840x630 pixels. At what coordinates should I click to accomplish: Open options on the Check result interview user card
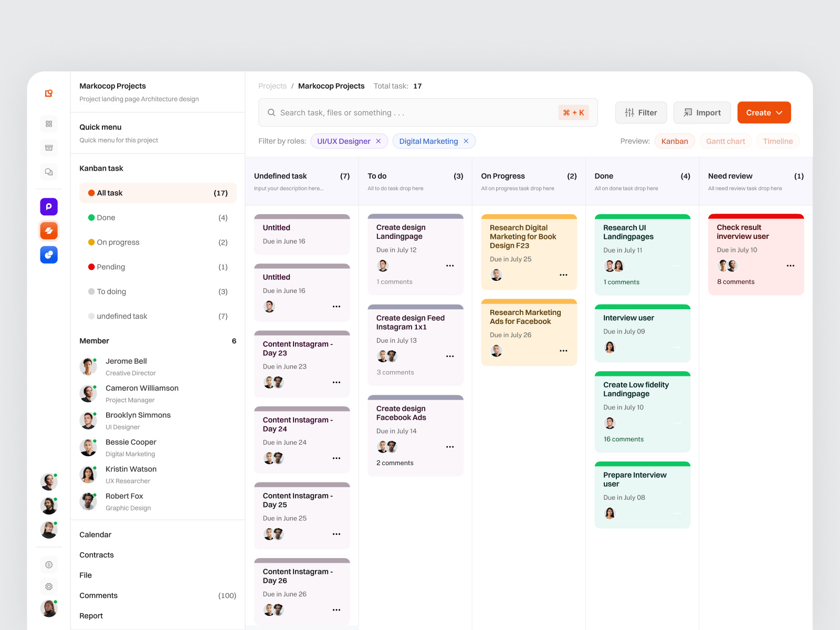pos(790,266)
